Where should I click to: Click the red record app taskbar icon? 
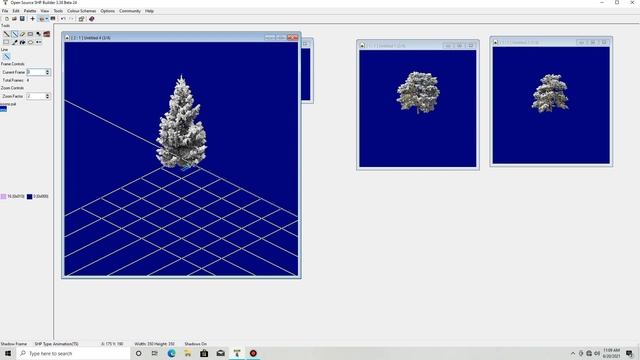(x=253, y=353)
